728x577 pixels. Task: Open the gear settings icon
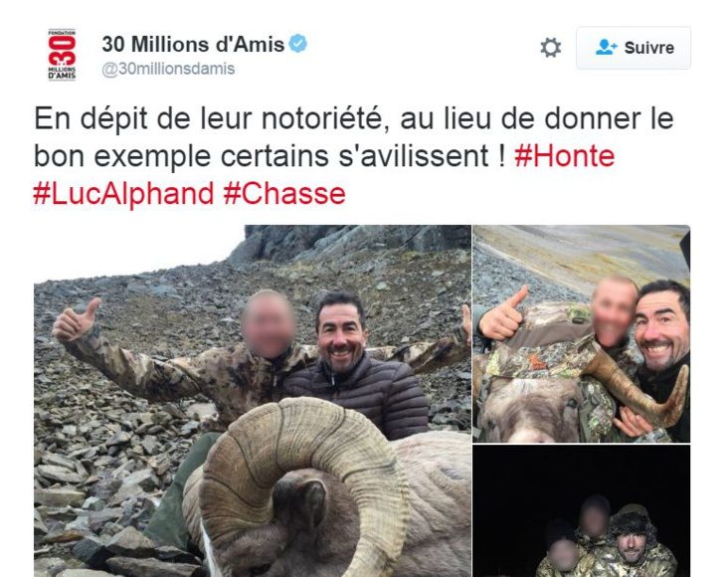[x=551, y=48]
